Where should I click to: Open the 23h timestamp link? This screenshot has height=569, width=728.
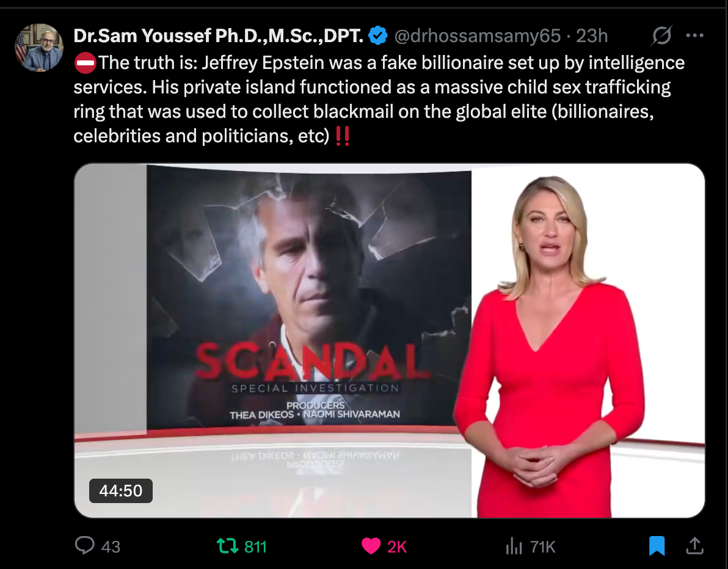coord(591,36)
